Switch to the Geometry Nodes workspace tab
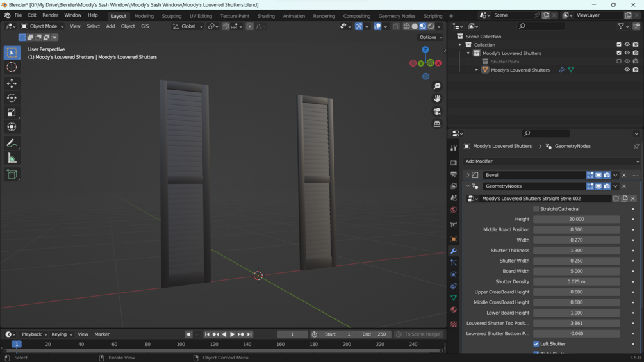The image size is (644, 362). 397,16
